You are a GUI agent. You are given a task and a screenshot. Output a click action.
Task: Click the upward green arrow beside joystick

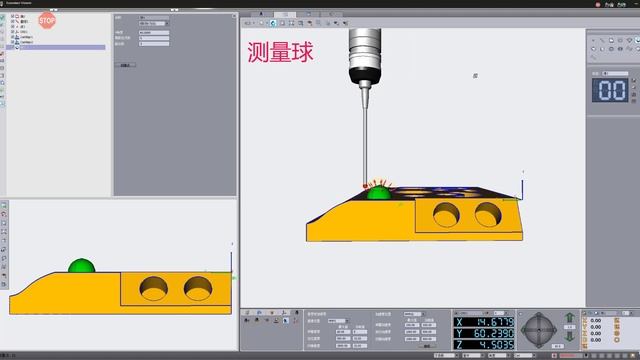[x=570, y=318]
